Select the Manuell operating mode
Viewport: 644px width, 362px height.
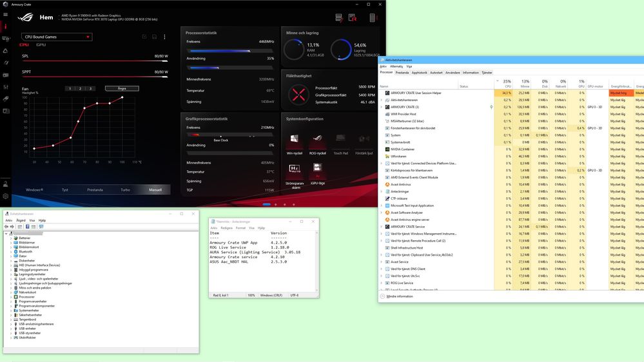point(155,189)
